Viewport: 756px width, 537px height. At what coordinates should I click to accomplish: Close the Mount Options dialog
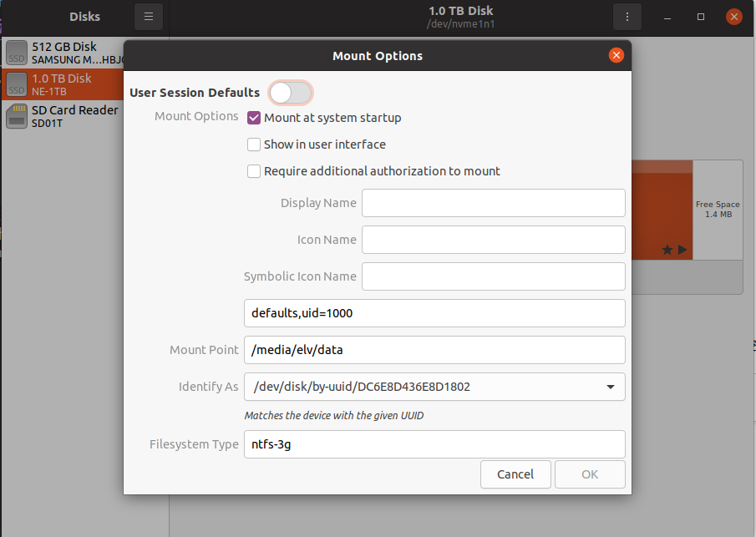(x=616, y=55)
